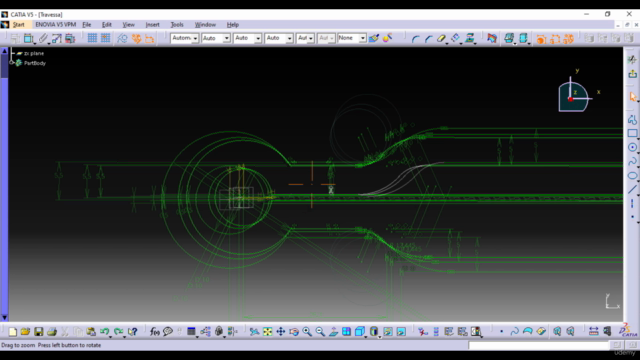Open the Insert menu

pos(153,24)
